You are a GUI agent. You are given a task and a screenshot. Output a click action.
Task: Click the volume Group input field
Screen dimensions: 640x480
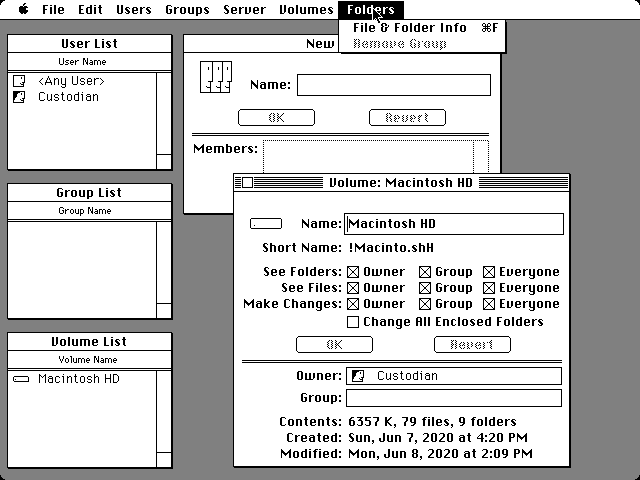pos(453,398)
